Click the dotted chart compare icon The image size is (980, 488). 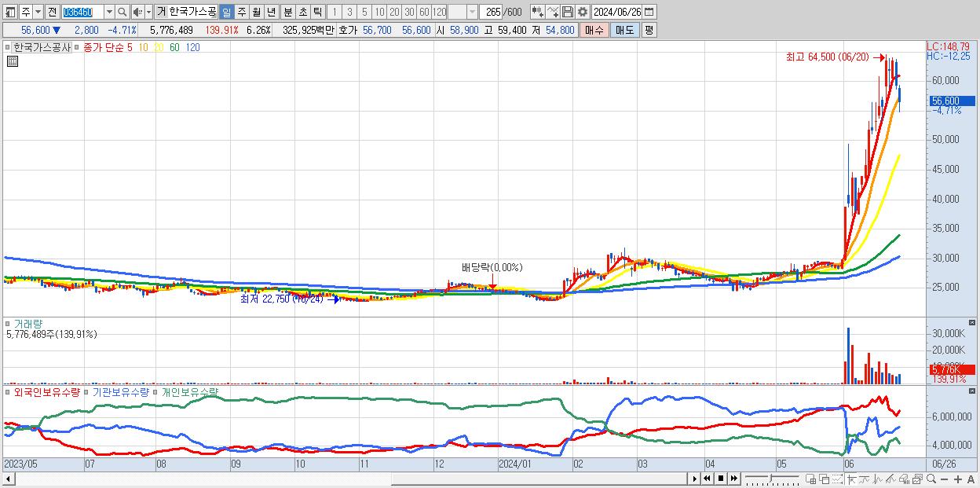click(x=837, y=479)
